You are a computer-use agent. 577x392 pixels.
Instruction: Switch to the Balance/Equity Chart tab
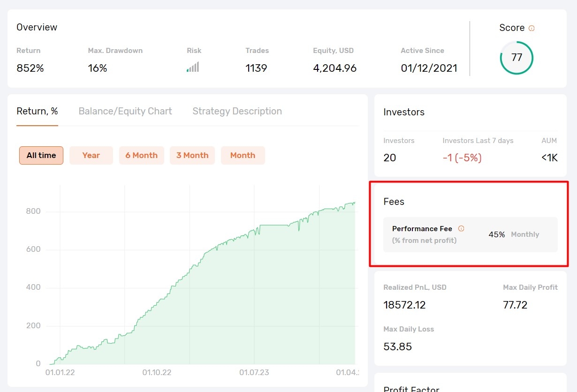[x=125, y=111]
